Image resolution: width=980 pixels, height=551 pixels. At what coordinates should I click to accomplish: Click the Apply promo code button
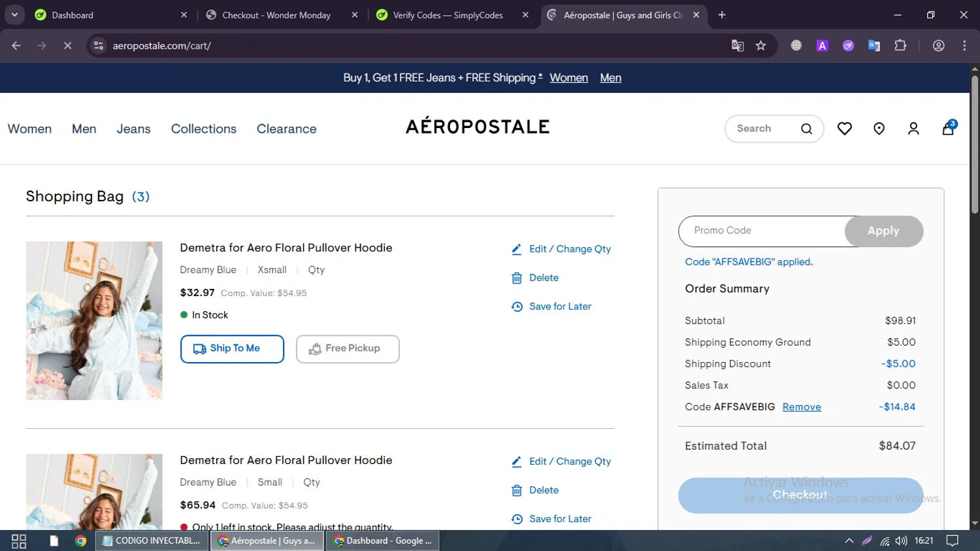883,231
